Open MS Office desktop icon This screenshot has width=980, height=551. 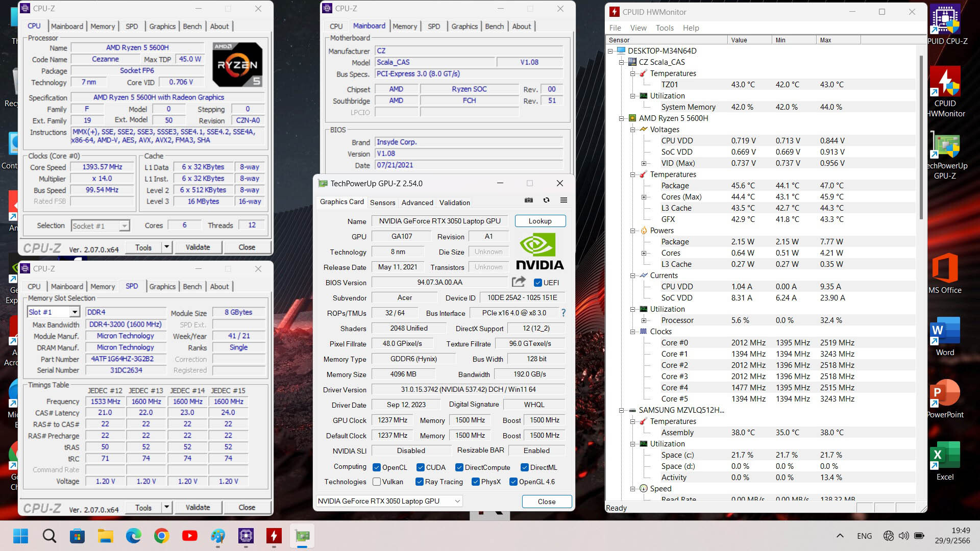(945, 273)
